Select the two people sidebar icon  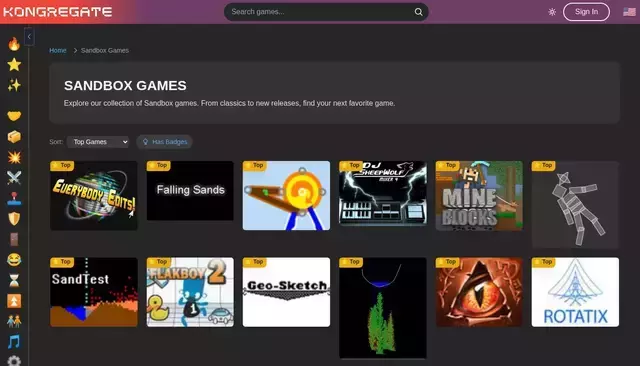click(x=14, y=322)
